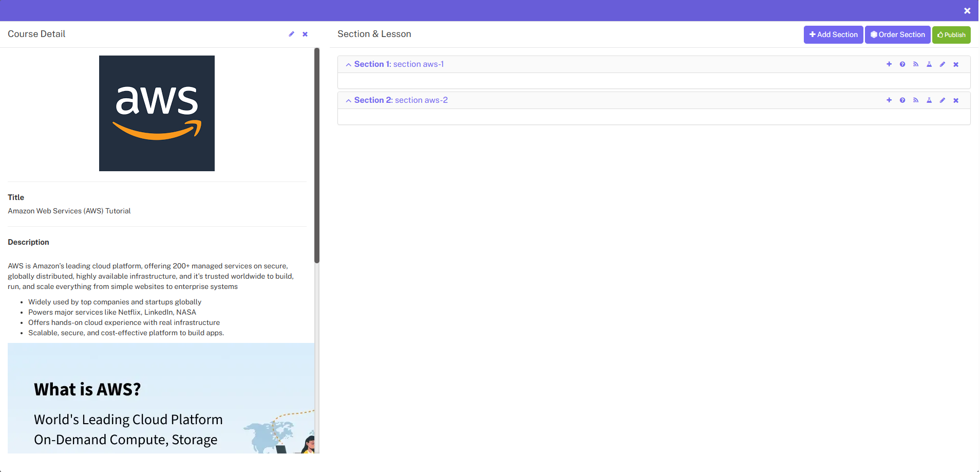Click the Course Detail vertical scrollbar
The image size is (980, 472).
317,154
